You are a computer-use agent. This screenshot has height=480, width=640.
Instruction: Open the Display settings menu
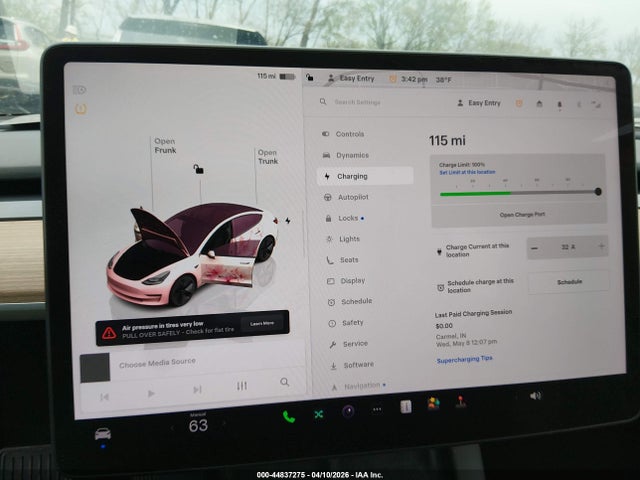pyautogui.click(x=352, y=281)
